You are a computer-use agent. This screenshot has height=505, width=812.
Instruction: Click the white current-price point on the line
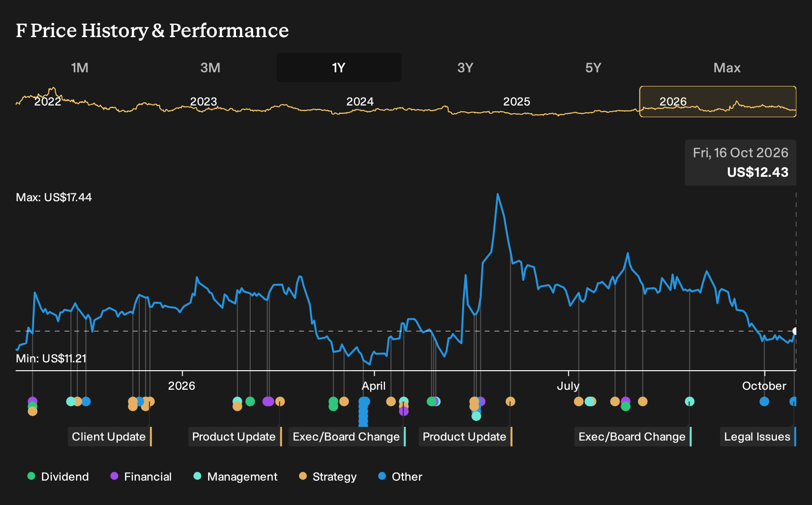click(x=795, y=331)
